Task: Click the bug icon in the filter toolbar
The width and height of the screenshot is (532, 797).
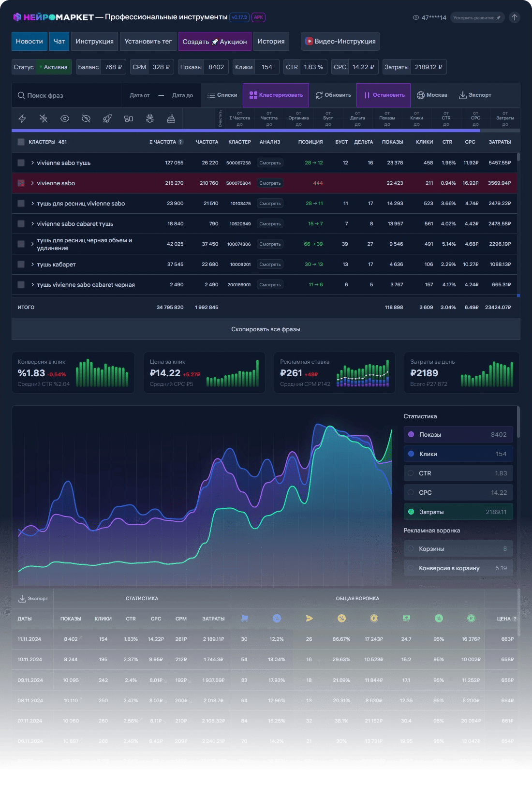Action: point(150,118)
